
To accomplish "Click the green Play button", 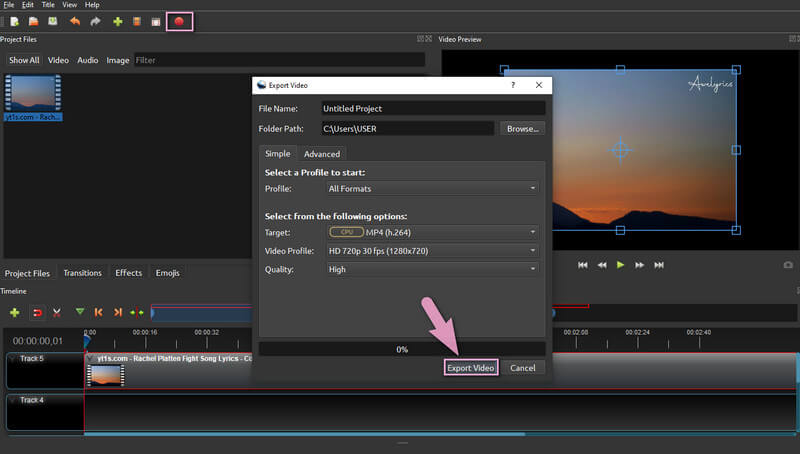I will point(620,265).
